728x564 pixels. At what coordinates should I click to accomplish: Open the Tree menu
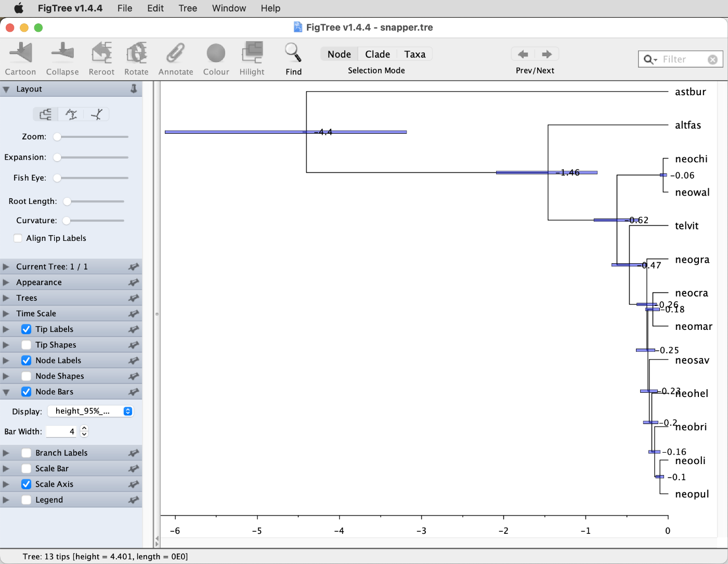pyautogui.click(x=188, y=8)
